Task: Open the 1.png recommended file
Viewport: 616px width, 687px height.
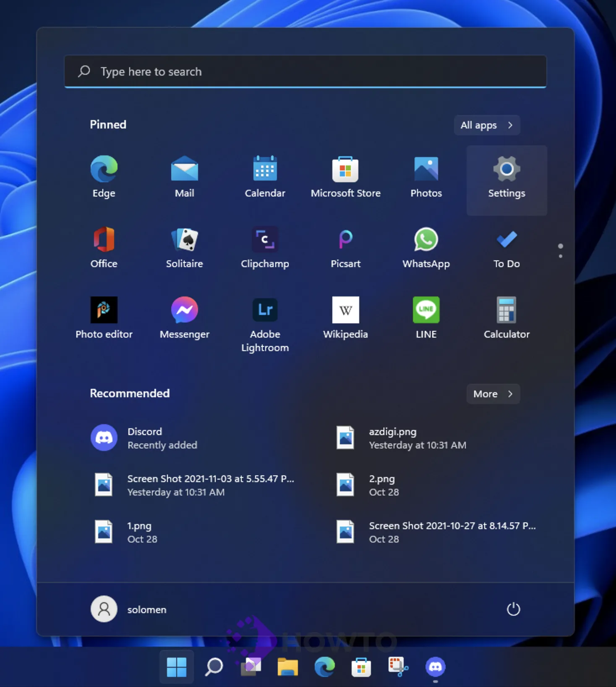Action: click(x=195, y=532)
